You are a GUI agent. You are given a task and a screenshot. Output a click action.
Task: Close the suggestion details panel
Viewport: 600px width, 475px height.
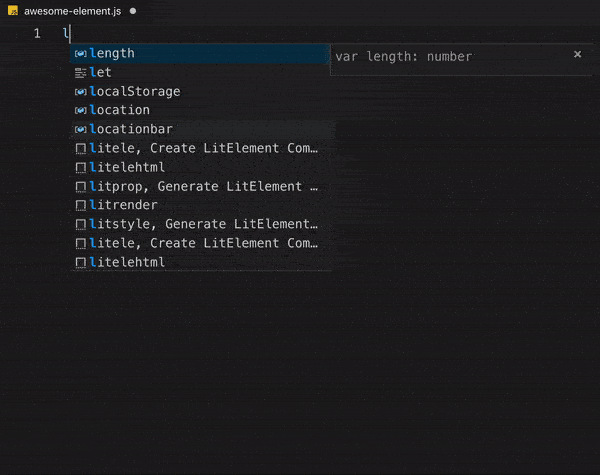click(577, 55)
